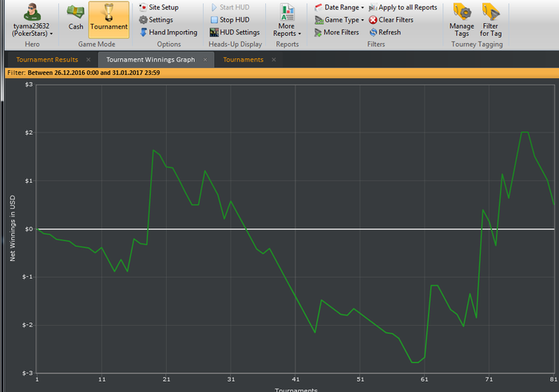The width and height of the screenshot is (559, 392).
Task: Open the Settings gear option
Action: (x=157, y=20)
